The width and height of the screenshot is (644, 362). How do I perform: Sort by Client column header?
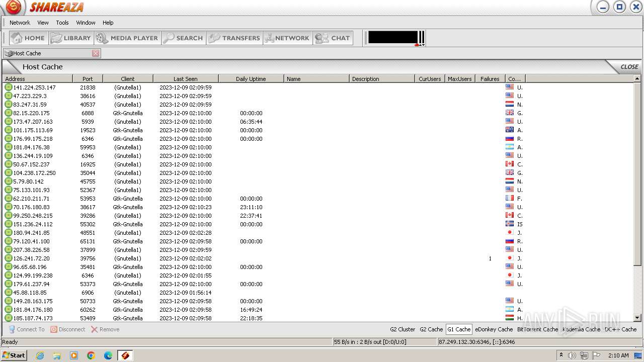tap(128, 79)
